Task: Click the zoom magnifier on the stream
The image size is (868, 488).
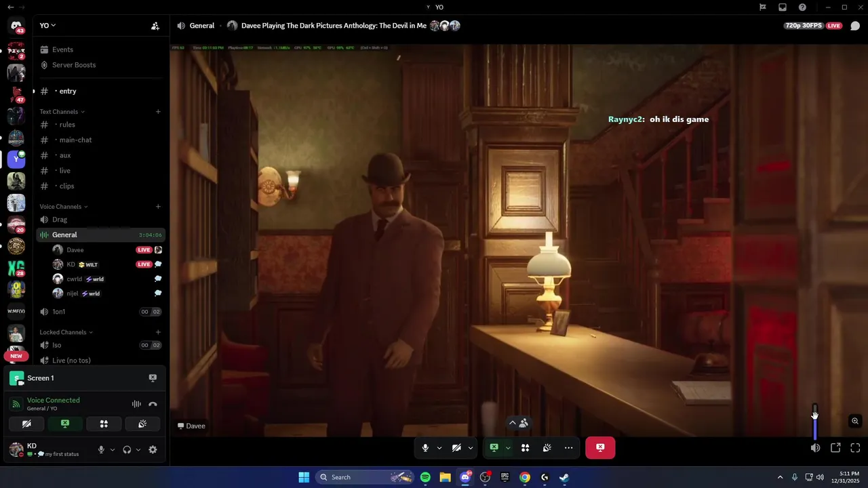Action: [855, 421]
